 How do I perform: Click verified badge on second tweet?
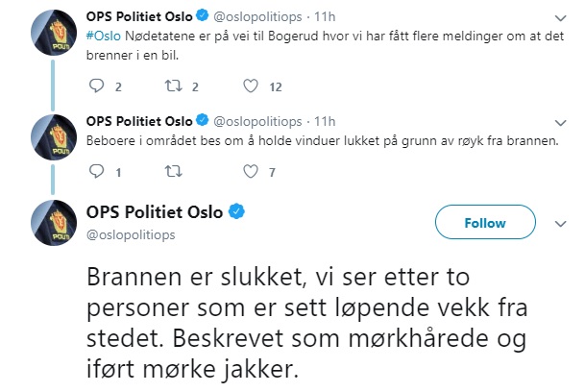(201, 122)
